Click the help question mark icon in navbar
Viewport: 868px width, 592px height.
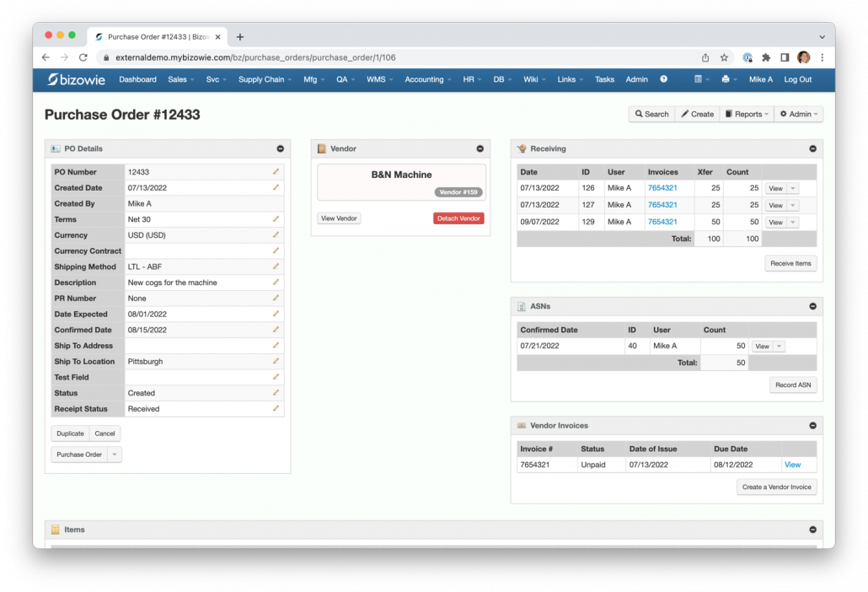(x=664, y=79)
